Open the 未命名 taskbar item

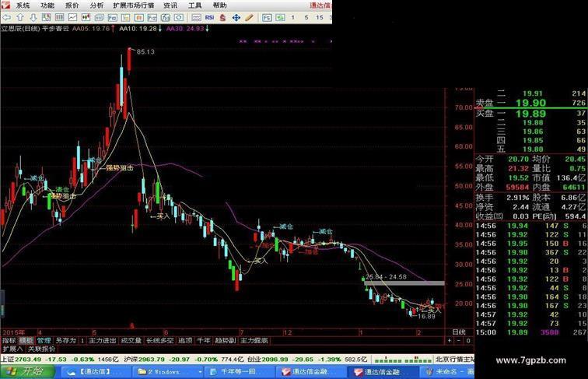tap(447, 372)
